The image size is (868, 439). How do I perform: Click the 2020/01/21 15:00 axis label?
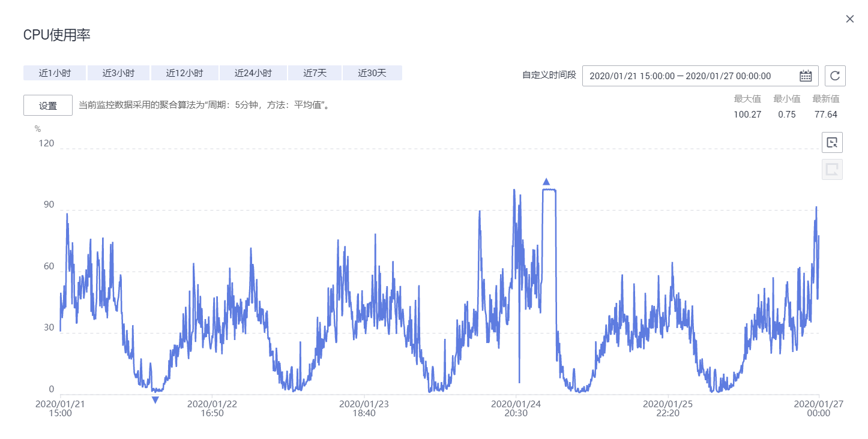60,408
